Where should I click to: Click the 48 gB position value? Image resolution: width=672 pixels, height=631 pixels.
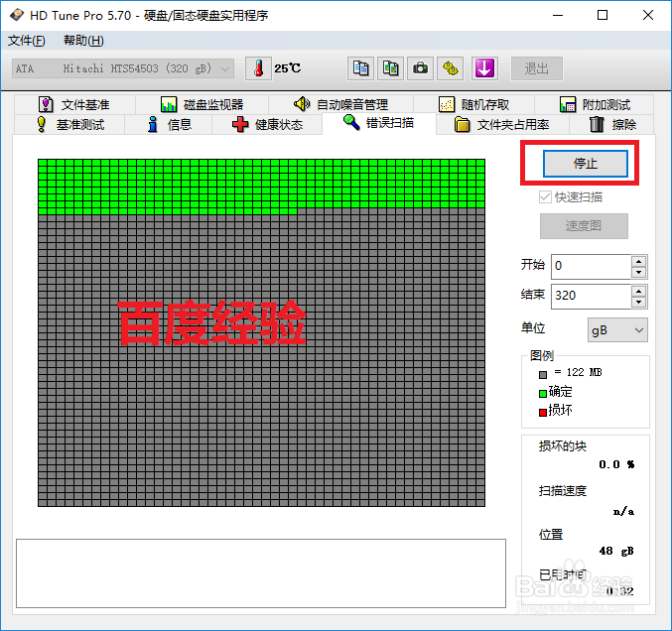(x=616, y=552)
